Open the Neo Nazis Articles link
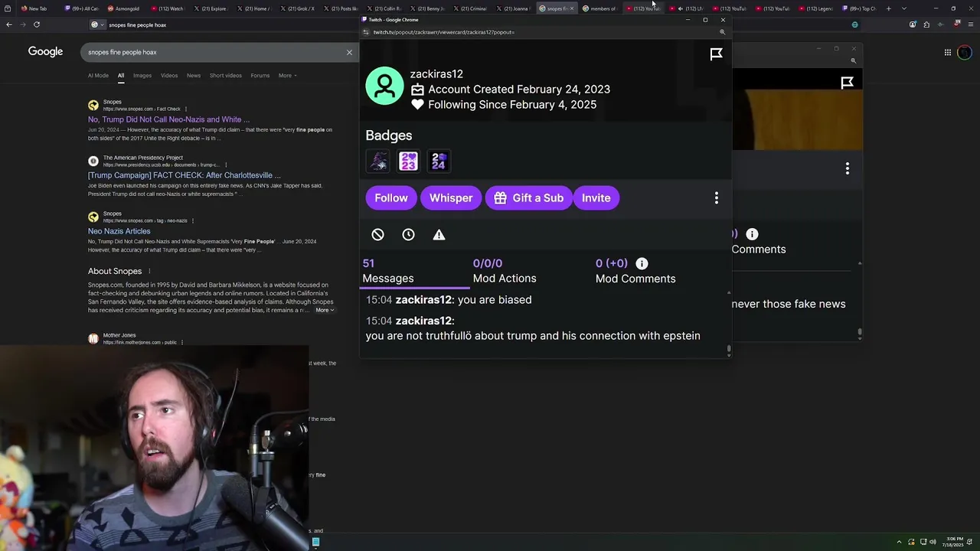Image resolution: width=980 pixels, height=551 pixels. click(x=119, y=231)
